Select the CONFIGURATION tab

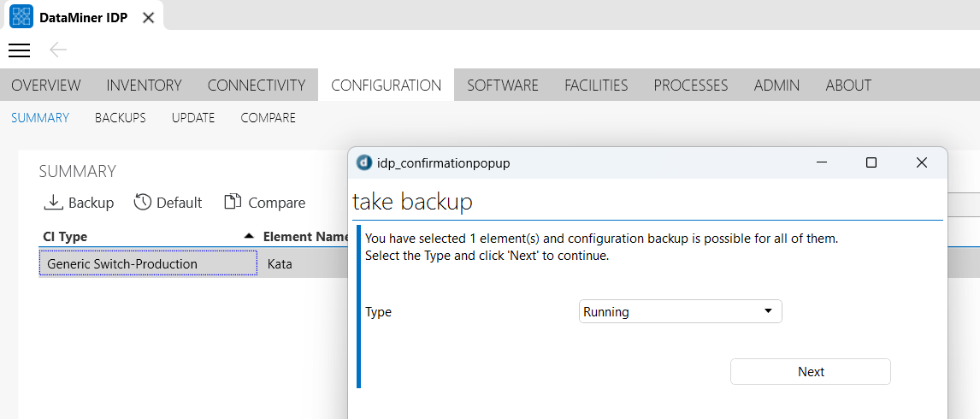[x=387, y=85]
